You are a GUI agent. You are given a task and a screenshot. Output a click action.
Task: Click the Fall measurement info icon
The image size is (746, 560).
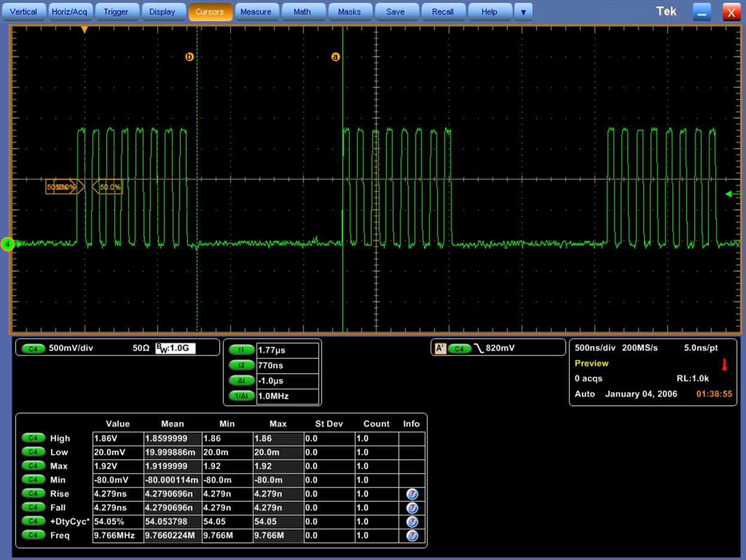[412, 508]
